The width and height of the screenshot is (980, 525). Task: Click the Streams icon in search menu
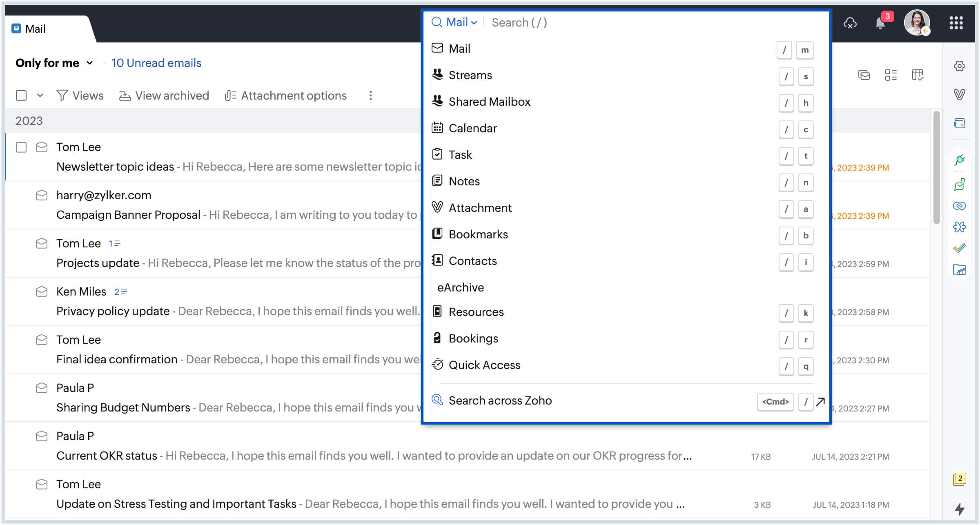coord(437,75)
